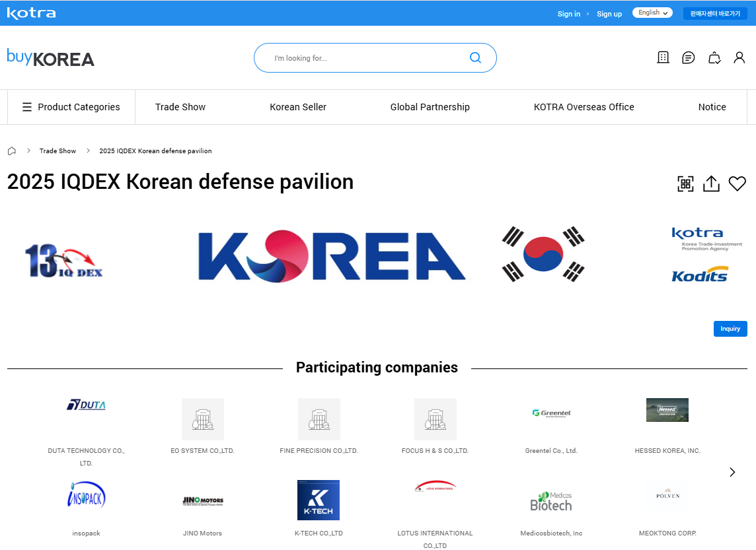Open JINO Motors company name
756x550 pixels.
coord(202,533)
